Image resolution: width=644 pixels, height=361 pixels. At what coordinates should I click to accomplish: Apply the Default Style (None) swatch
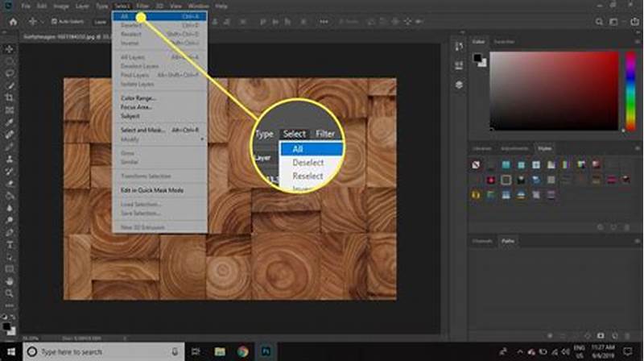coord(476,165)
